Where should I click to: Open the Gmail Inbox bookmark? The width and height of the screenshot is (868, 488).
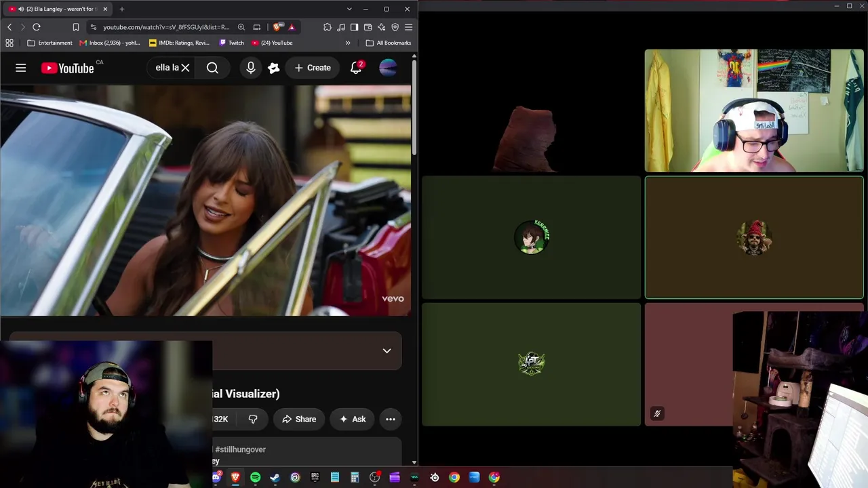(x=109, y=43)
